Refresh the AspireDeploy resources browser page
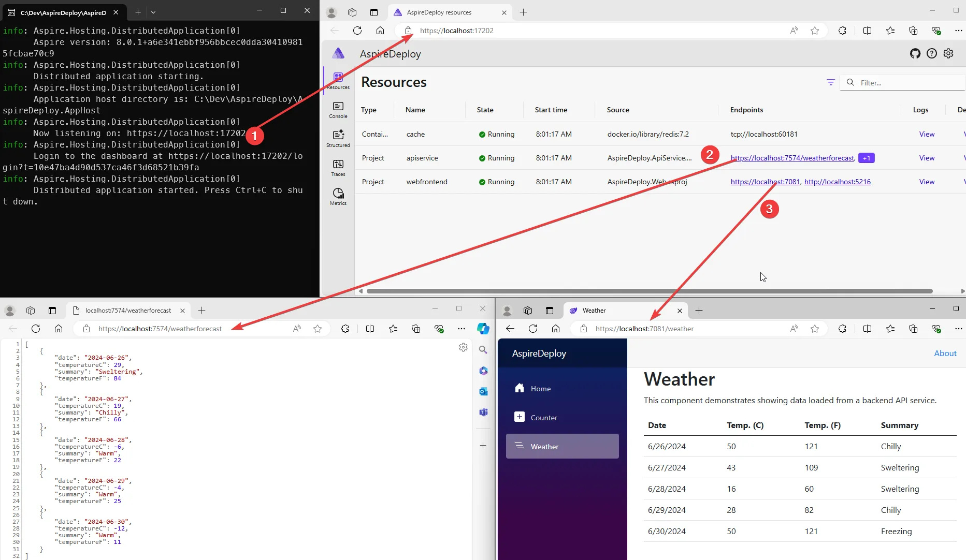Image resolution: width=966 pixels, height=560 pixels. 357,31
